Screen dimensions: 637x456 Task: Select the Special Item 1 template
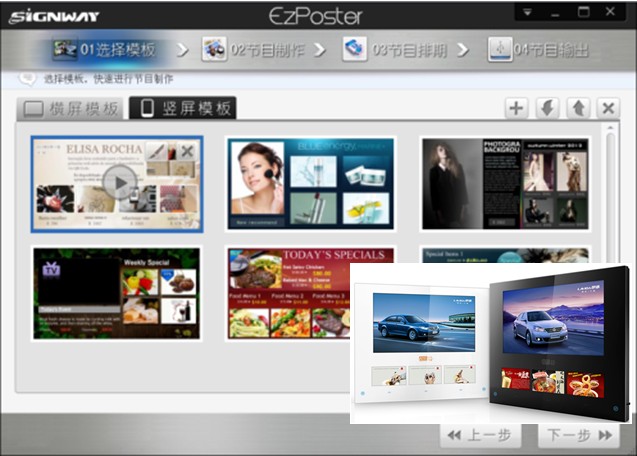click(x=505, y=254)
